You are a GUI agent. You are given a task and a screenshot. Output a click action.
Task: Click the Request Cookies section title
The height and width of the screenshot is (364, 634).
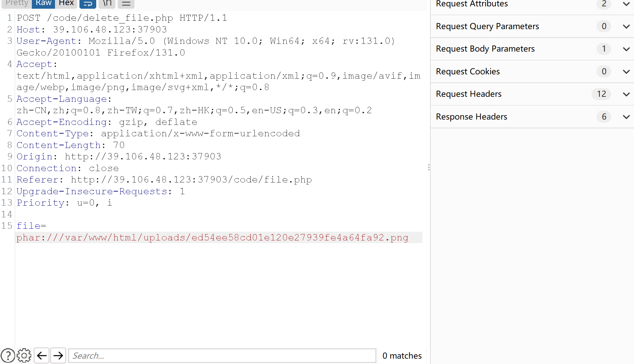coord(468,71)
